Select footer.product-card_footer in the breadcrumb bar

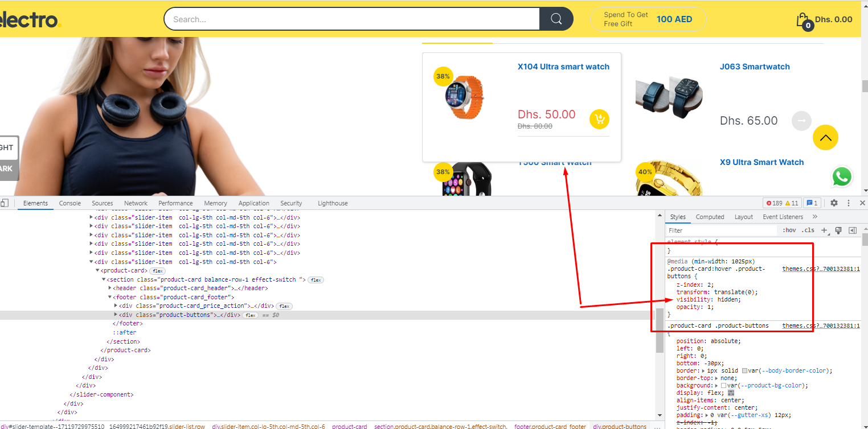coord(550,426)
